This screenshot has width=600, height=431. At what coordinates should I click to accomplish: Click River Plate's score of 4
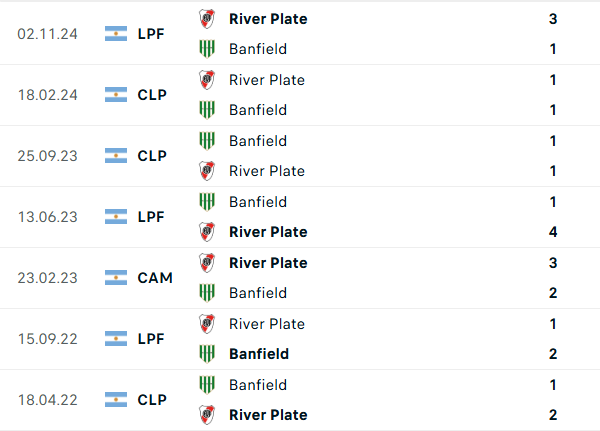point(553,231)
